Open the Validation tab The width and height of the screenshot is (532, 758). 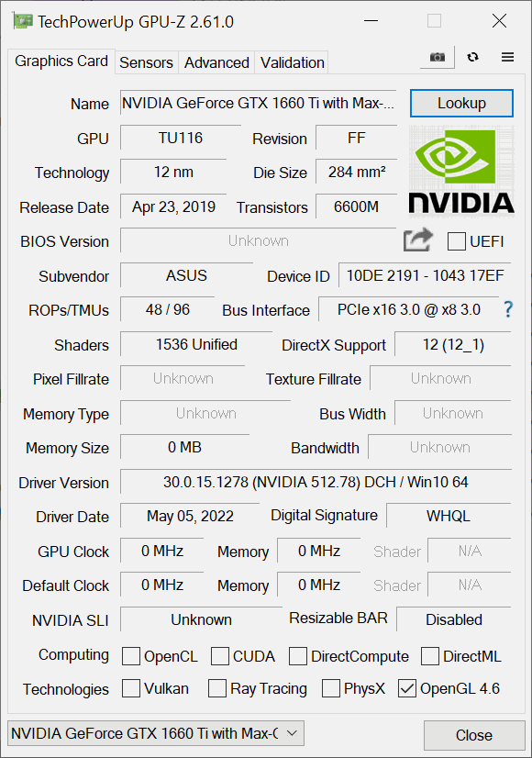tap(292, 62)
